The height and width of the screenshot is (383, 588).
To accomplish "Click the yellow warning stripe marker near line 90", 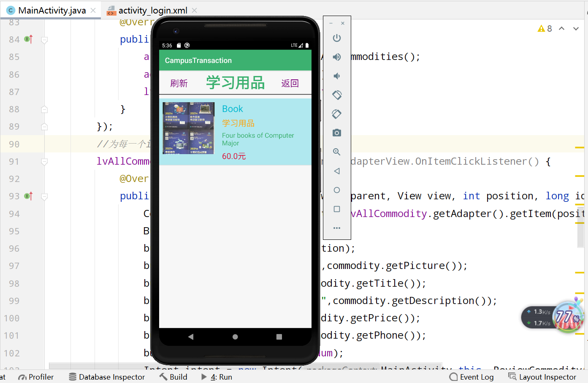I will 580,147.
